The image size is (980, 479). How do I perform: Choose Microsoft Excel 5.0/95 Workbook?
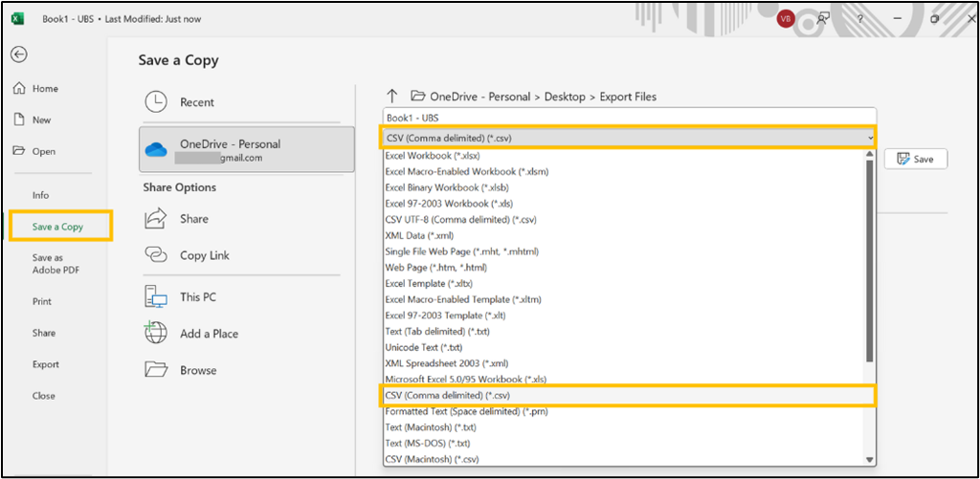pyautogui.click(x=624, y=379)
